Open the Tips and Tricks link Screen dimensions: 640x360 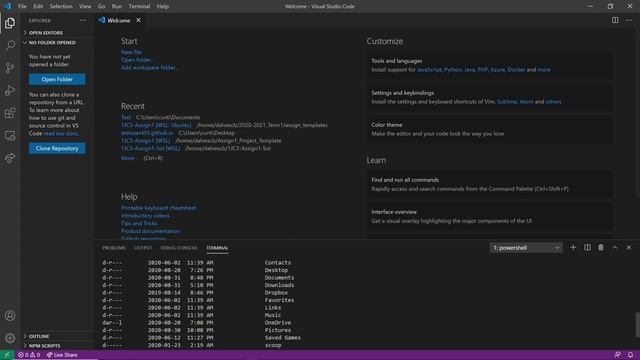[139, 223]
